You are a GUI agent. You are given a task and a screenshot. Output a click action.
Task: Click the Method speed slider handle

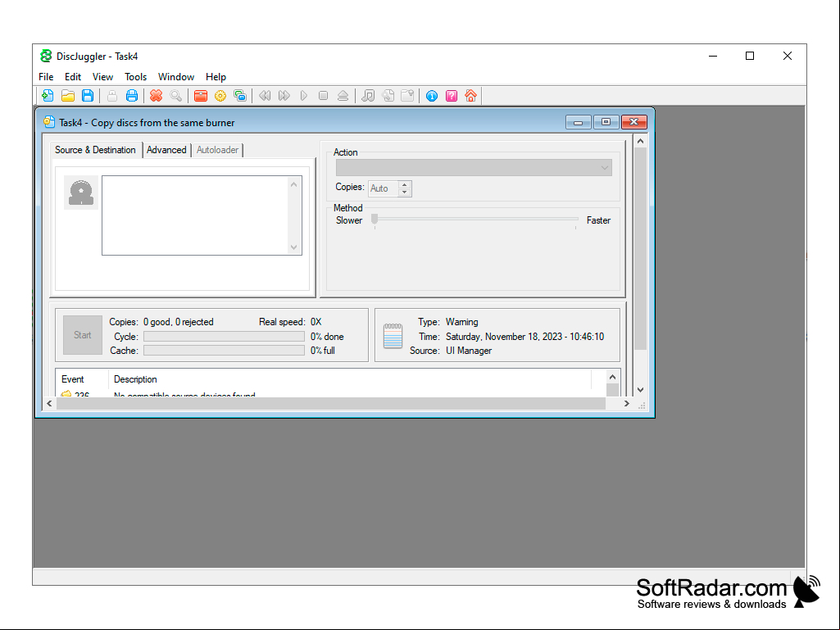375,219
